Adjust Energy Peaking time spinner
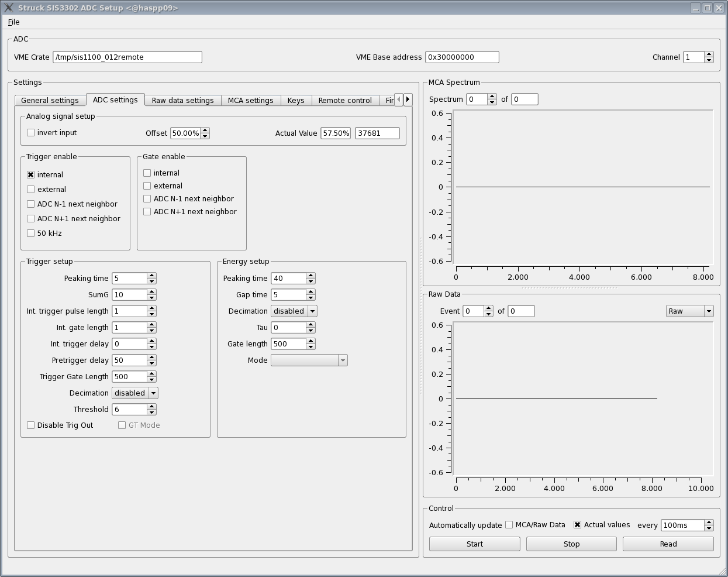 (x=310, y=279)
